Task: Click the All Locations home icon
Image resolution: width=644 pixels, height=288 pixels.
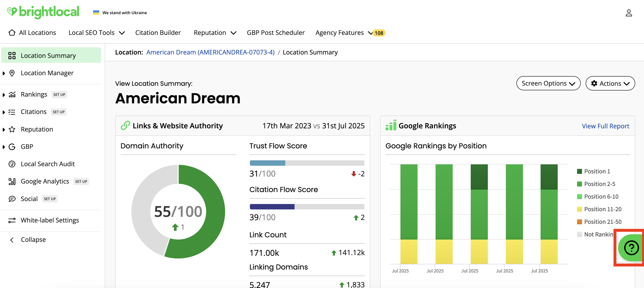Action: click(12, 32)
